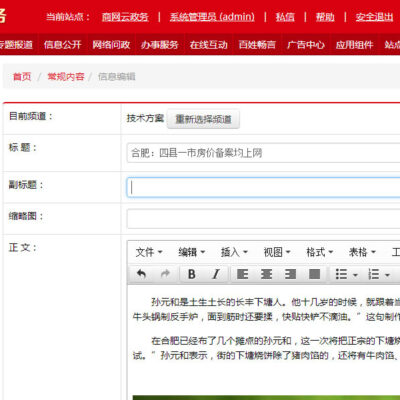Center align the text
This screenshot has height=400, width=400.
266,274
